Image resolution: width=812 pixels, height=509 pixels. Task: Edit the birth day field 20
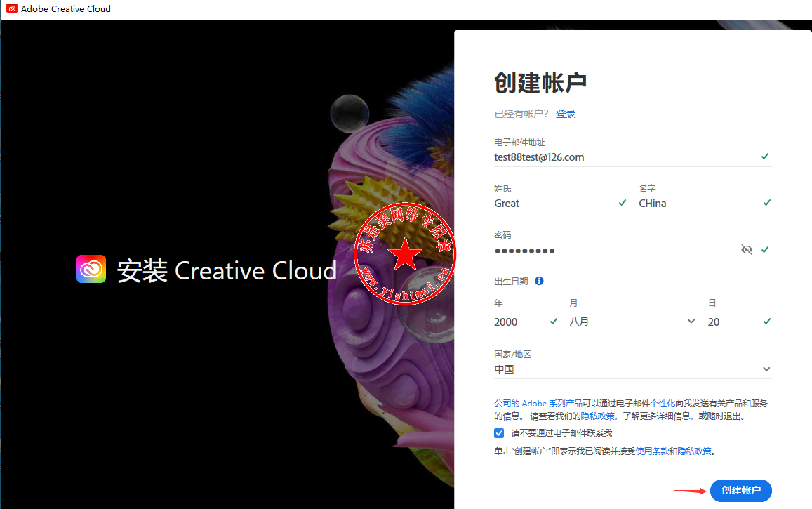pyautogui.click(x=740, y=322)
